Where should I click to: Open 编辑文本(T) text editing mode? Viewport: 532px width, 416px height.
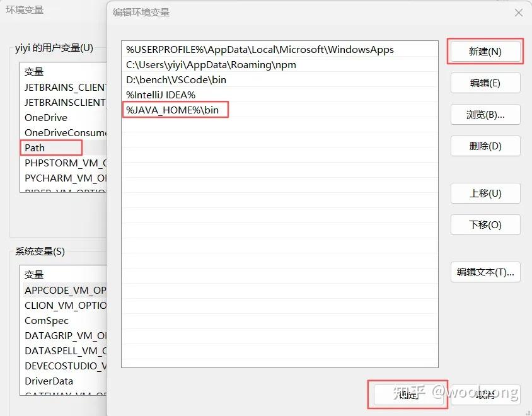485,272
